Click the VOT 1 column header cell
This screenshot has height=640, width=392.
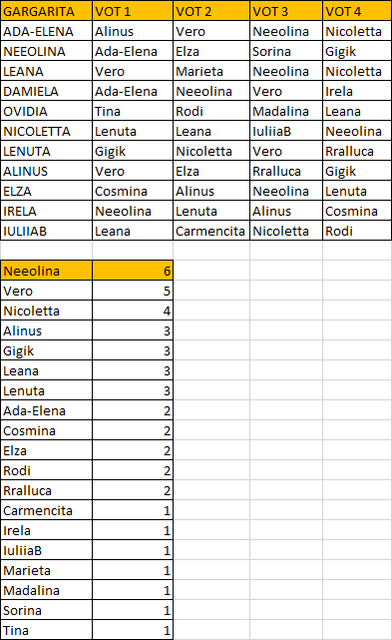coord(133,11)
